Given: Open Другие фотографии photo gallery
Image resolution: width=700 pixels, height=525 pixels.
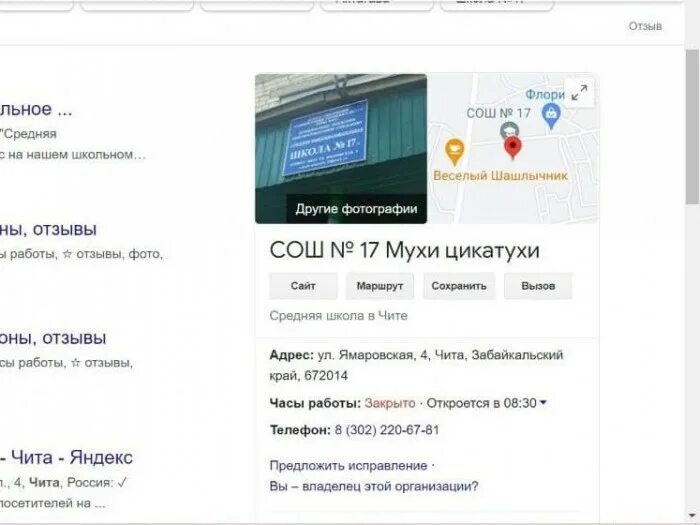Looking at the screenshot, I should click(x=356, y=208).
